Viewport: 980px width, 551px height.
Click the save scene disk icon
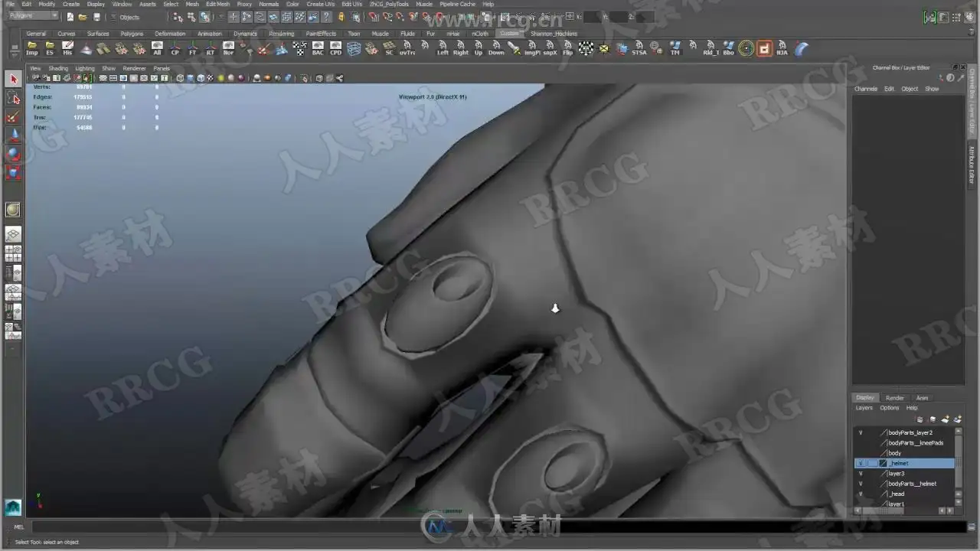[96, 17]
